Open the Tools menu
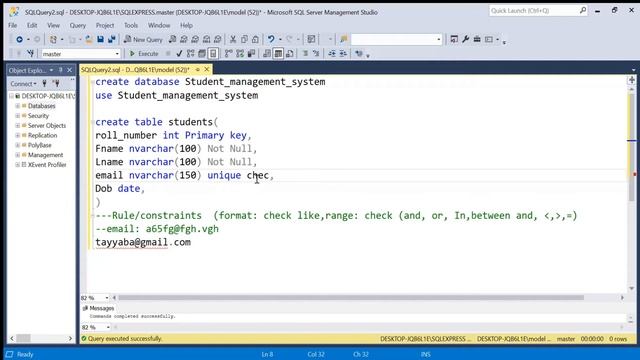Screen dimensions: 640x360 coord(131,25)
